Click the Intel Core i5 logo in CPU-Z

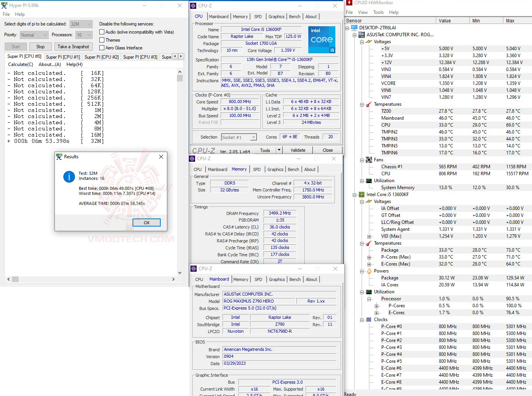[x=321, y=39]
